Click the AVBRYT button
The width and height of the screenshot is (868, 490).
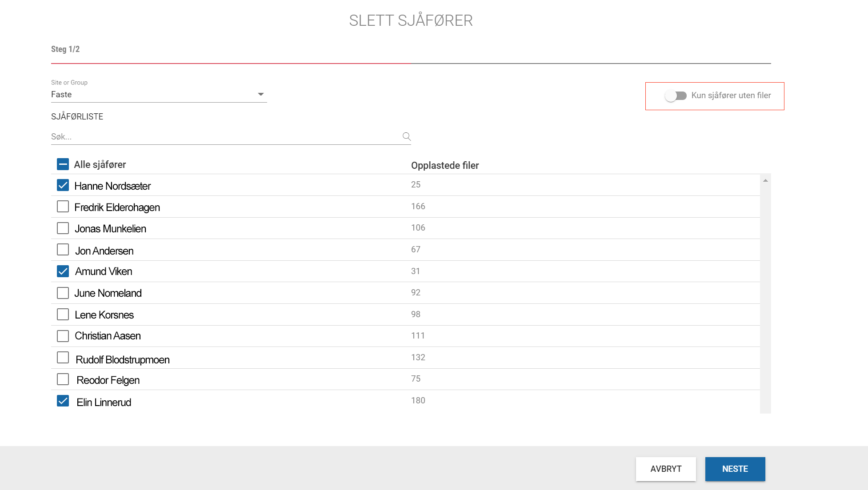[x=666, y=469]
